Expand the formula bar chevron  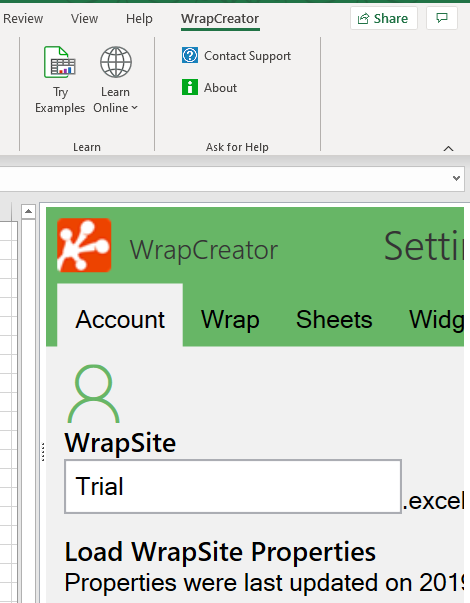457,178
